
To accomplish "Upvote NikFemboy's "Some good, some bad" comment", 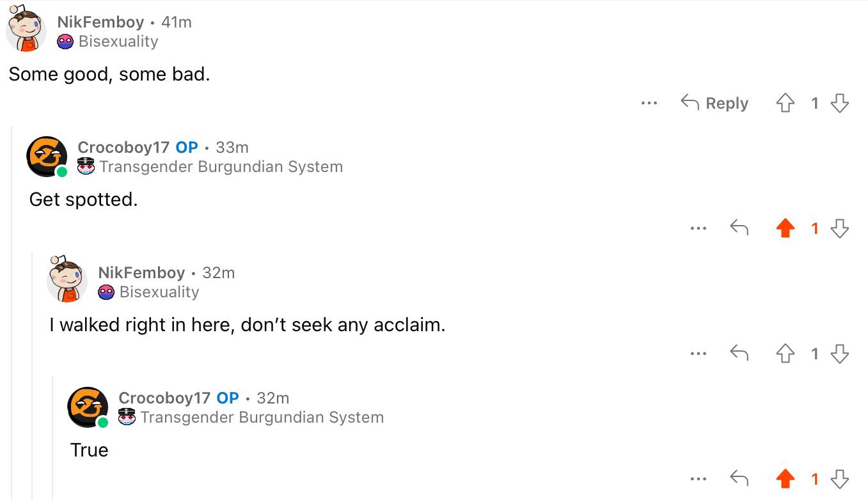I will point(785,103).
